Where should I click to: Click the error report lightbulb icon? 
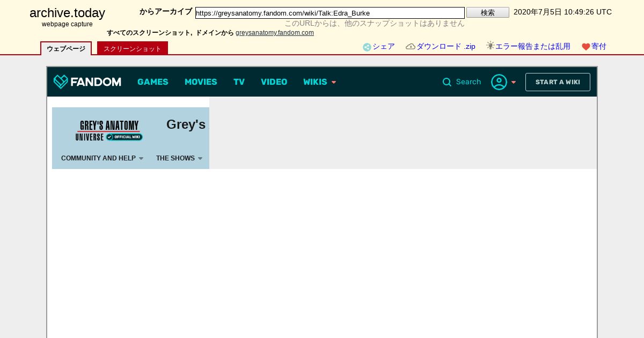(x=490, y=46)
